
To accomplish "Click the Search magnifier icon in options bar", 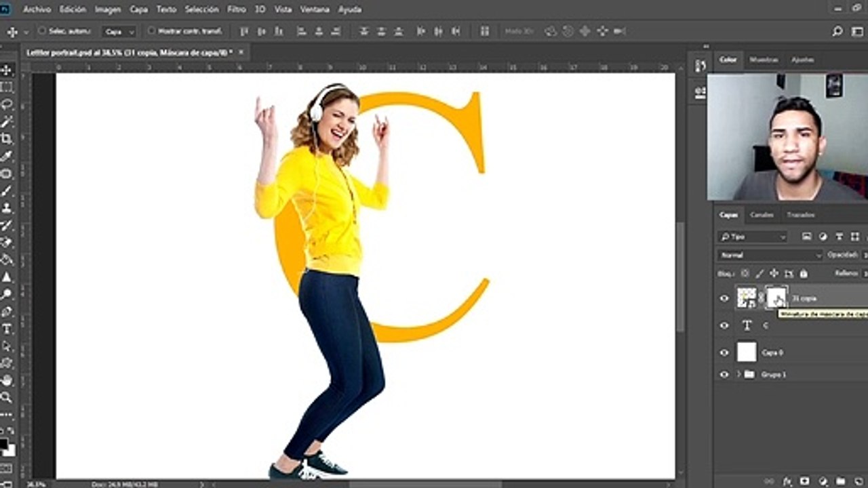I will 837,31.
